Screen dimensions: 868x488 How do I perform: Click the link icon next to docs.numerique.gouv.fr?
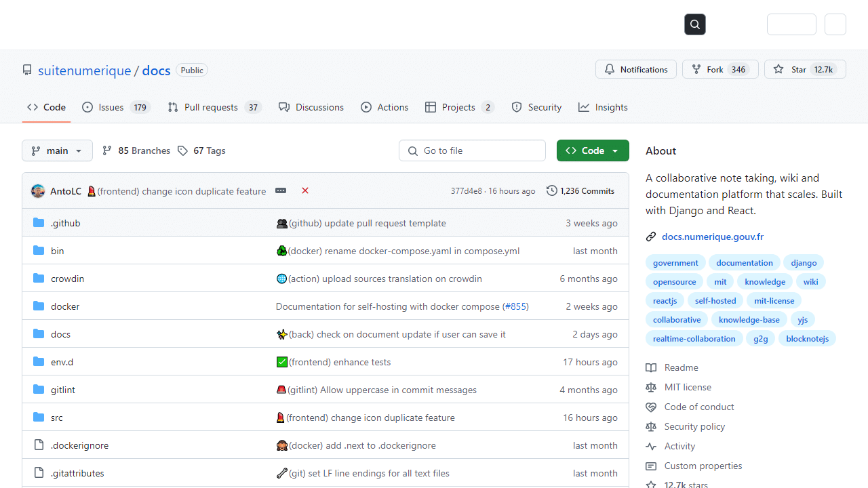[x=651, y=237]
